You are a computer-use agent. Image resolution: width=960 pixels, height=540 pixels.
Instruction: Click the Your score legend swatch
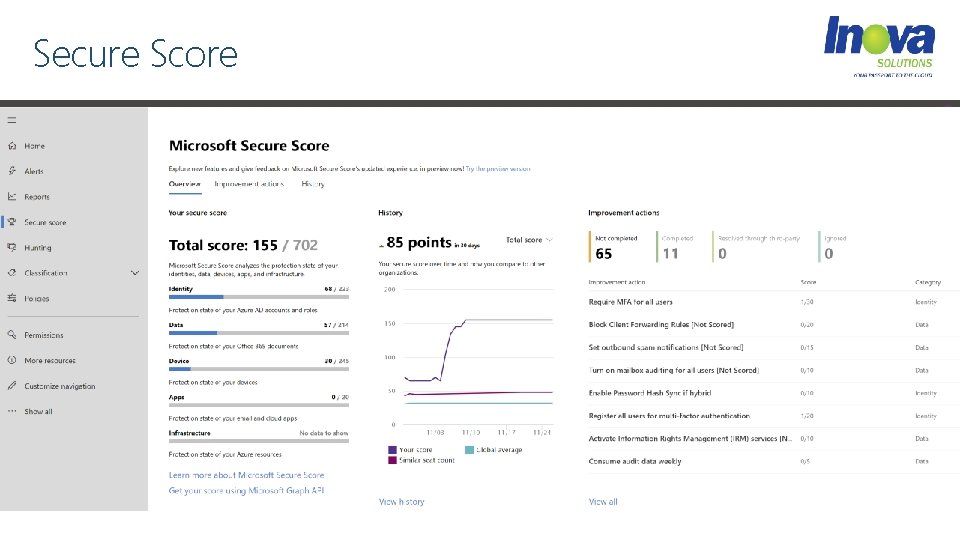click(392, 450)
